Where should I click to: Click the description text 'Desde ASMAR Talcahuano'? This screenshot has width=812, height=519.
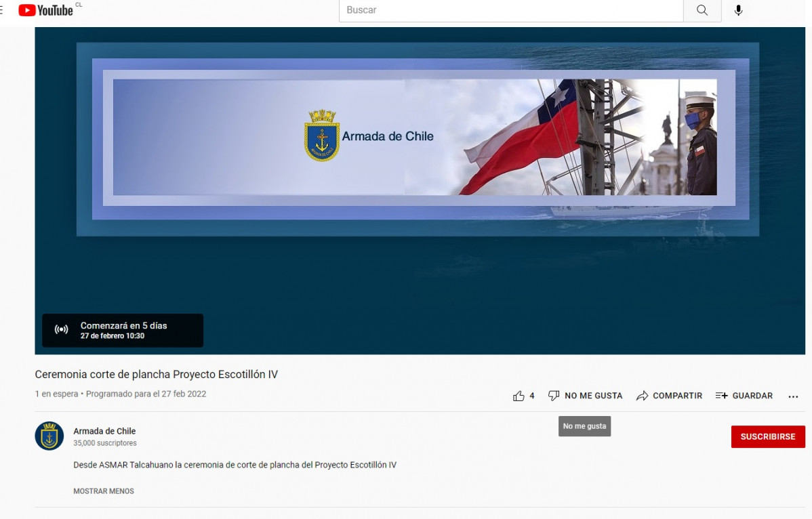123,465
